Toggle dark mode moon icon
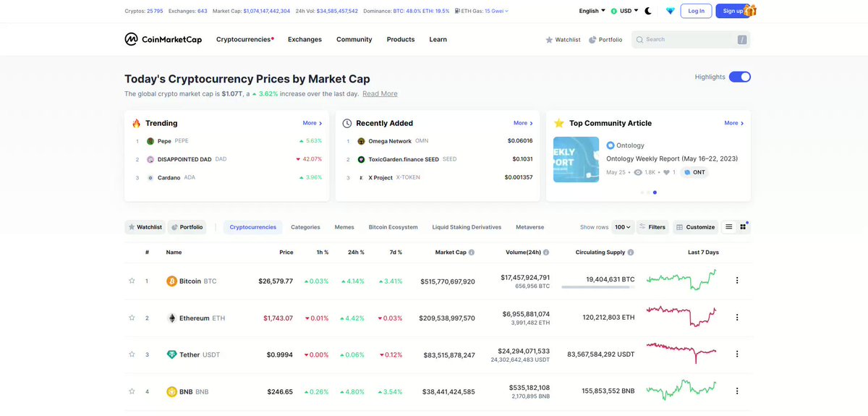 [648, 11]
